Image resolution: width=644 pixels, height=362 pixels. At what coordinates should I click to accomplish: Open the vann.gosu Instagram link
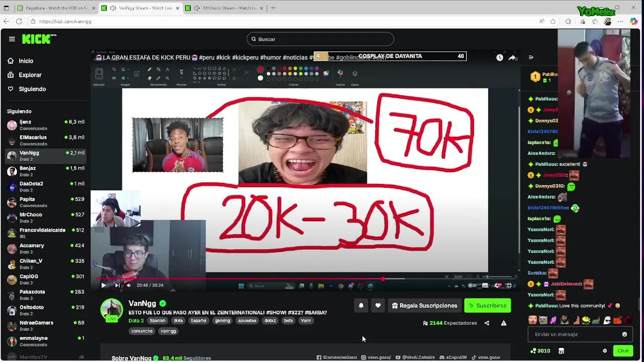[x=376, y=357]
